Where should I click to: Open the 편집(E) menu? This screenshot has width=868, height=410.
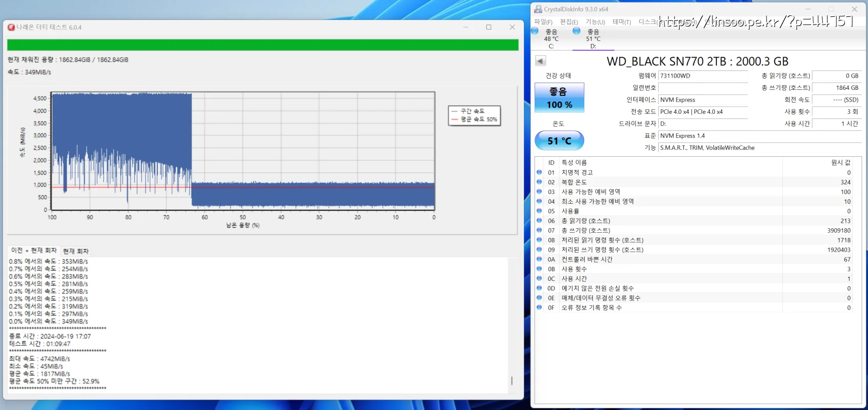pos(569,22)
